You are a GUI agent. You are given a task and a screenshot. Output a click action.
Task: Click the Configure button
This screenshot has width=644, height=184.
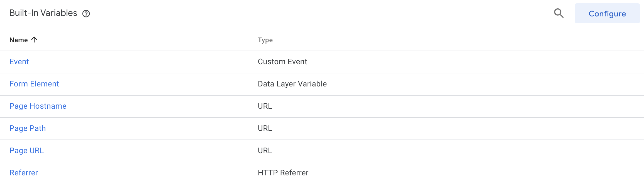[607, 13]
